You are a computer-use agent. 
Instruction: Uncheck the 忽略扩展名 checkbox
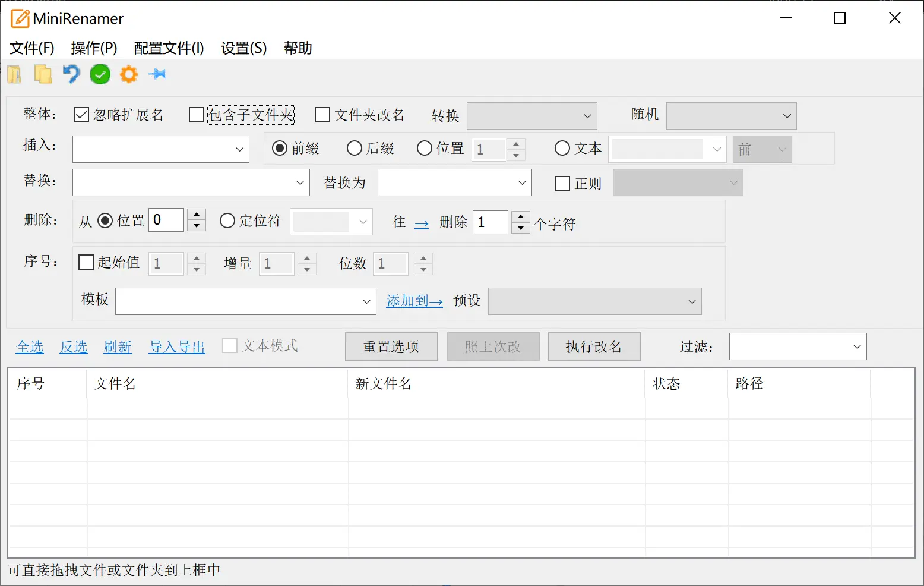point(81,115)
